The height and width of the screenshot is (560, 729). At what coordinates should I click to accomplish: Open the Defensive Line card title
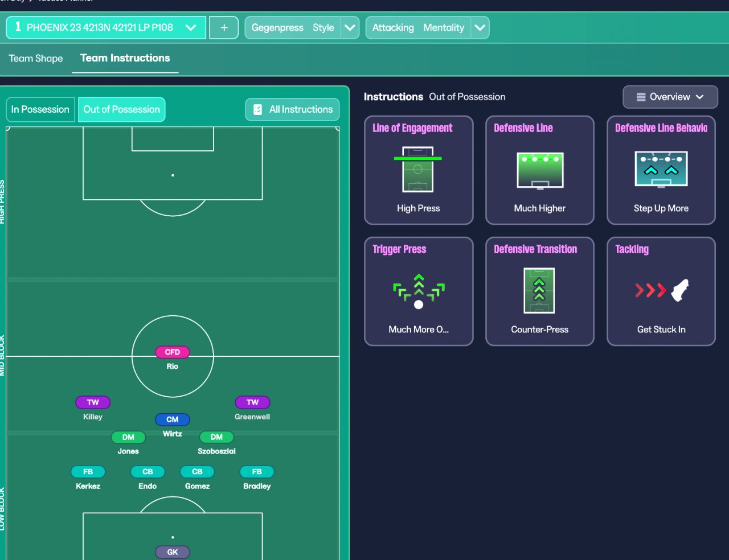point(523,128)
